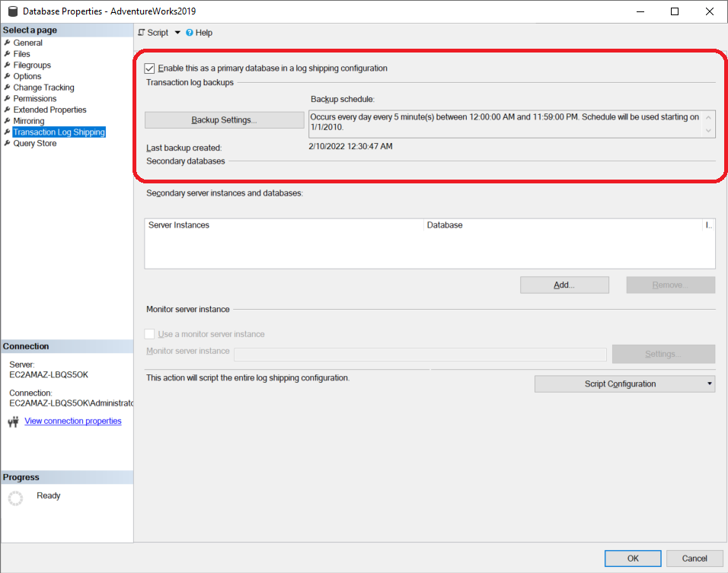Click the 'Backup schedule:' label
Image resolution: width=728 pixels, height=573 pixels.
[343, 99]
